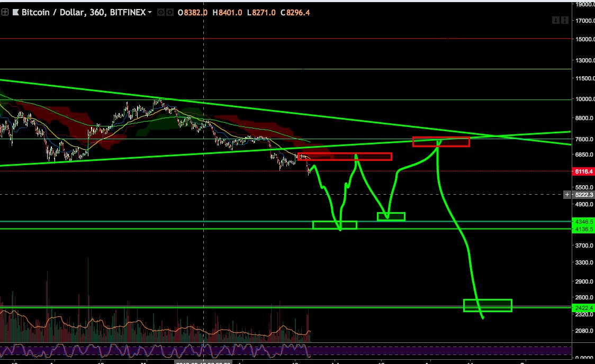The height and width of the screenshot is (364, 595).
Task: Click the close value C8296.4
Action: click(x=295, y=13)
